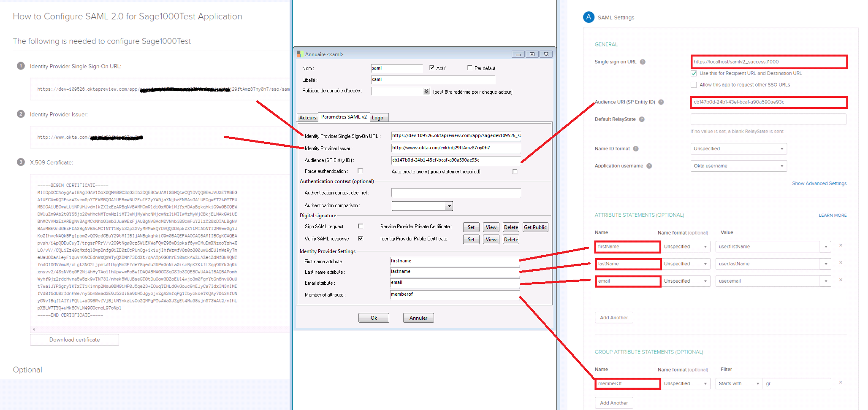868x410 pixels.
Task: Open firstName name format dropdown
Action: 686,247
